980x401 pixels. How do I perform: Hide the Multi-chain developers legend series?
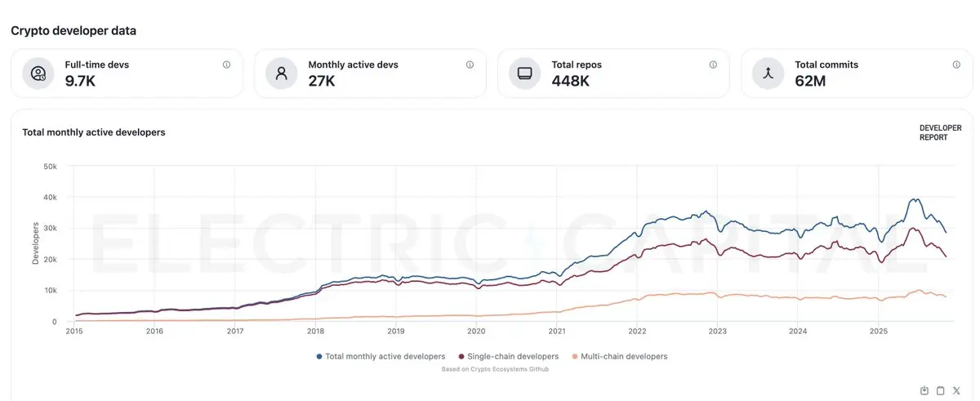tap(620, 356)
